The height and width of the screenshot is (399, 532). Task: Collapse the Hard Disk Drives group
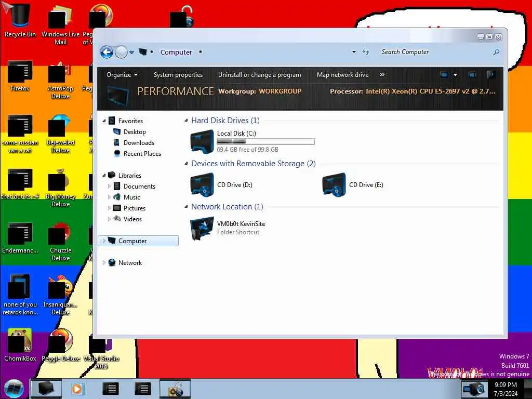pyautogui.click(x=186, y=121)
